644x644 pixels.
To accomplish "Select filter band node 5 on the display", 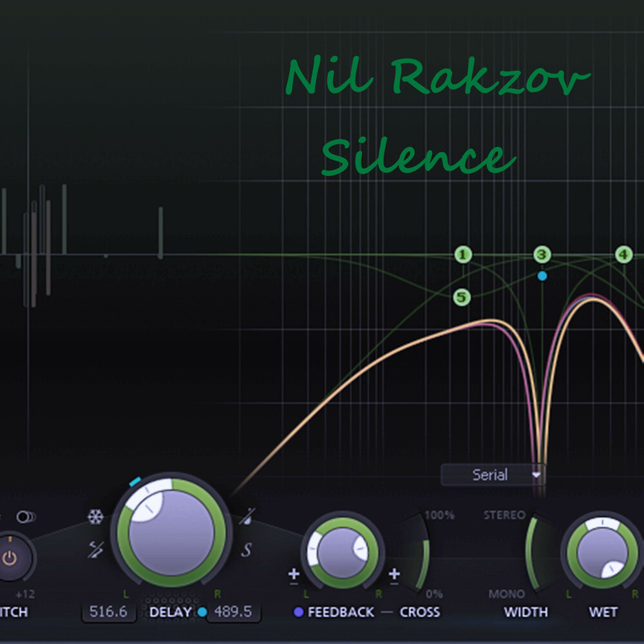I will point(462,296).
